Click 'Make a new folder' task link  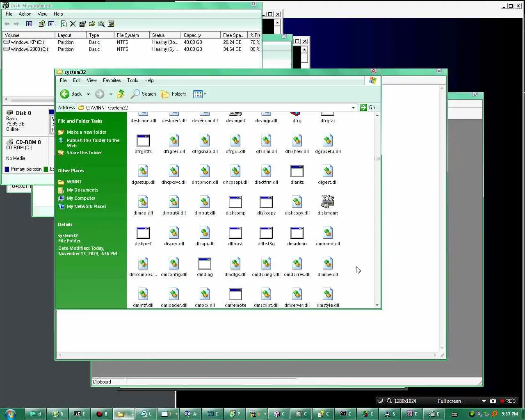click(x=87, y=132)
